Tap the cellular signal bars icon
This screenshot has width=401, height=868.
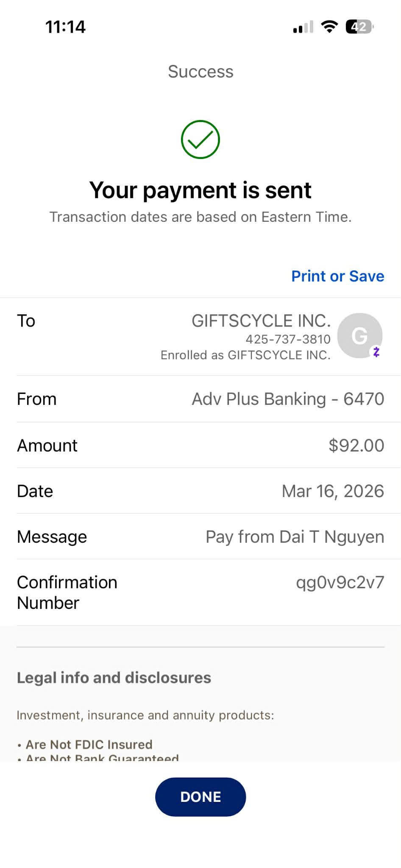[x=303, y=27]
